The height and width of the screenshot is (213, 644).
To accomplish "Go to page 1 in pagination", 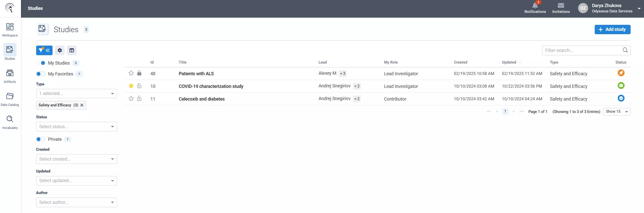I will coord(505,111).
